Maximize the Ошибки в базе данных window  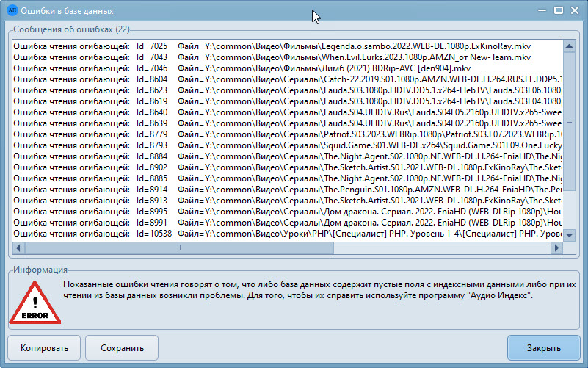pos(559,10)
